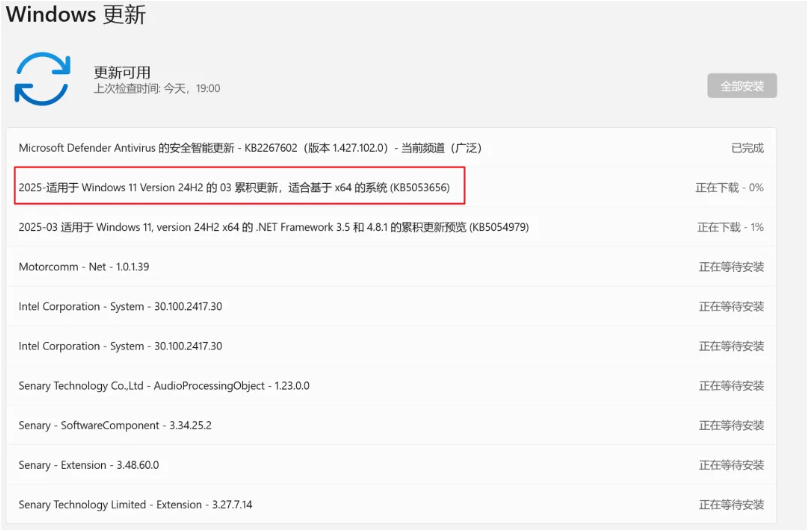The width and height of the screenshot is (807, 531).
Task: Click the 已完成 status label
Action: point(747,148)
